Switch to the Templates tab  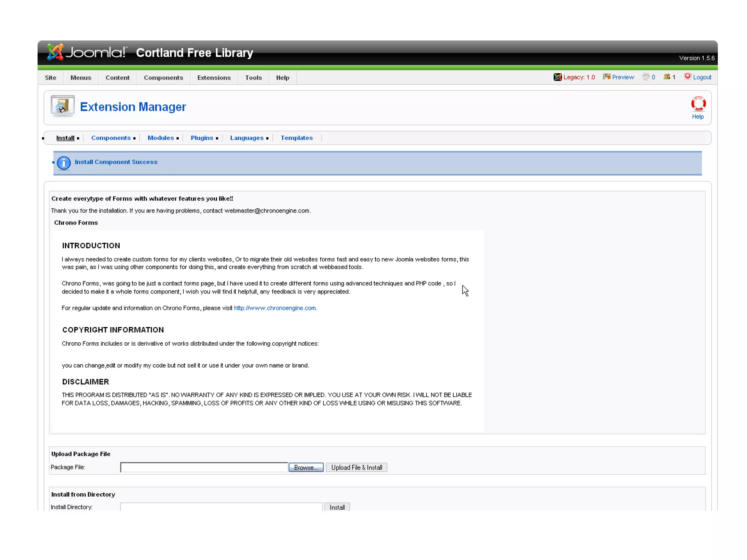(x=297, y=138)
